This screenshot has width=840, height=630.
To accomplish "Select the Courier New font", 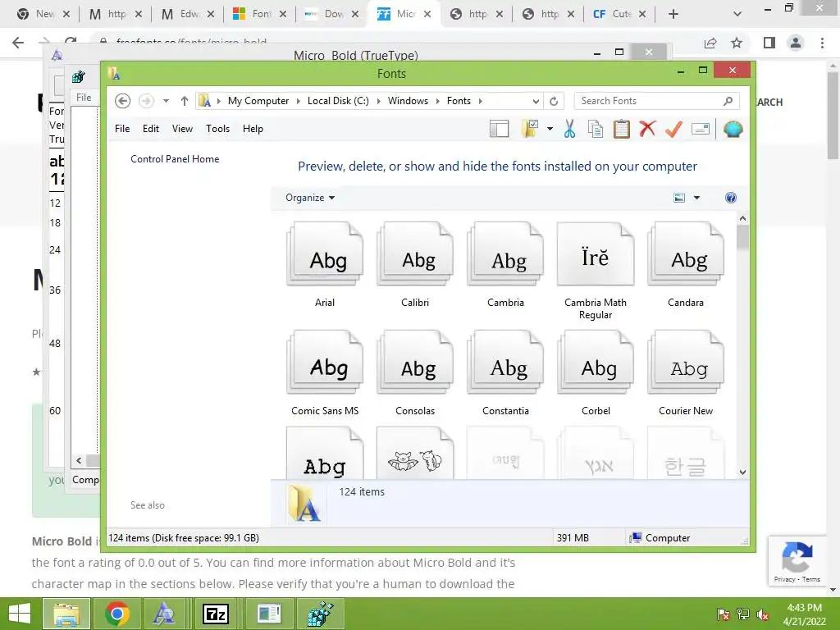I will click(x=686, y=373).
